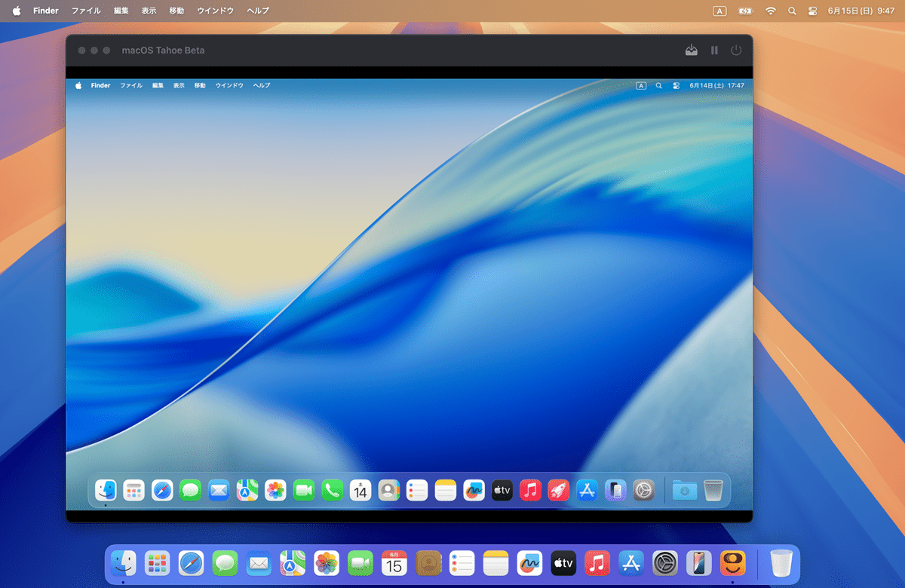
Task: Pause the macOS Tahoe Beta virtual machine
Action: pos(714,51)
